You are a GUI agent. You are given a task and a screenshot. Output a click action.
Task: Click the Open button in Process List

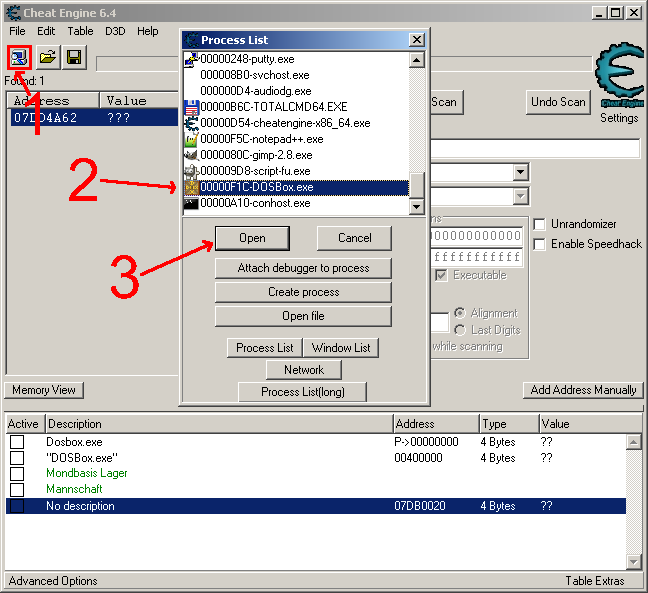pyautogui.click(x=252, y=238)
